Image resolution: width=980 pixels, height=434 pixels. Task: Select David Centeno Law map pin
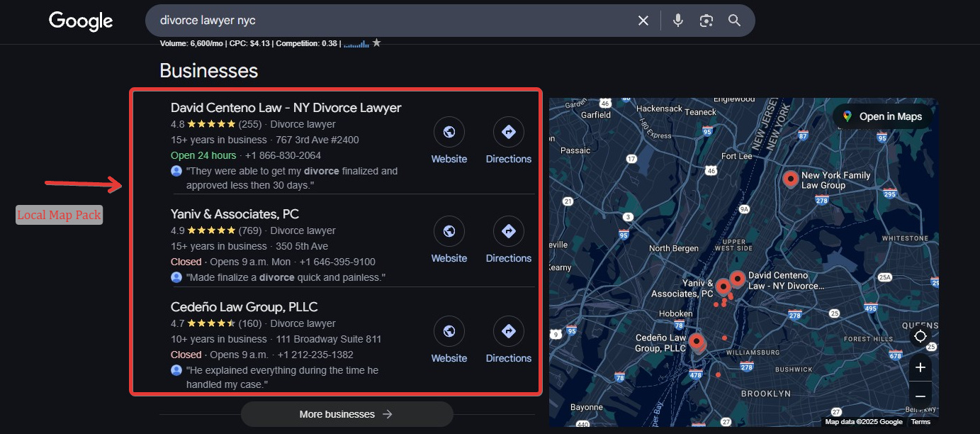click(x=738, y=279)
